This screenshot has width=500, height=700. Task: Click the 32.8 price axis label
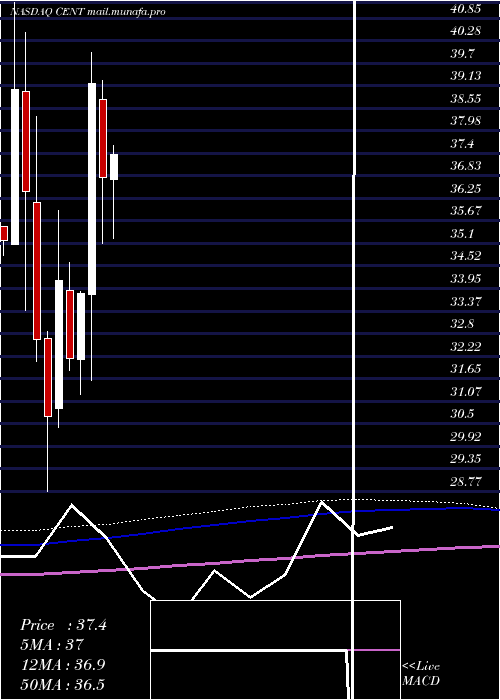point(462,324)
